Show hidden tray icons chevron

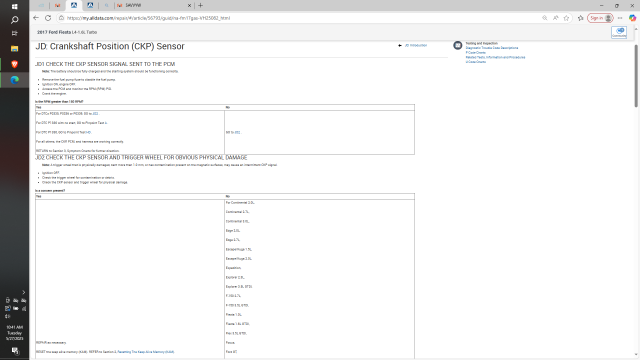coord(23,292)
